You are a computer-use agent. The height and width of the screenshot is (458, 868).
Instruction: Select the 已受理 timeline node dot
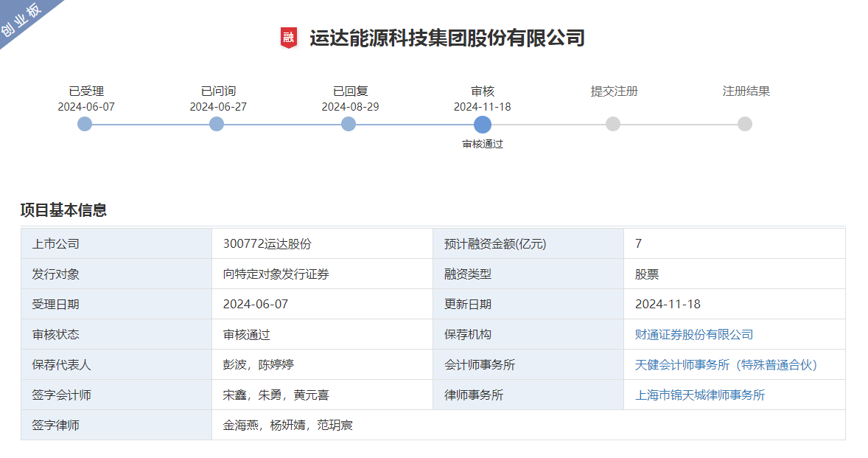tap(85, 125)
